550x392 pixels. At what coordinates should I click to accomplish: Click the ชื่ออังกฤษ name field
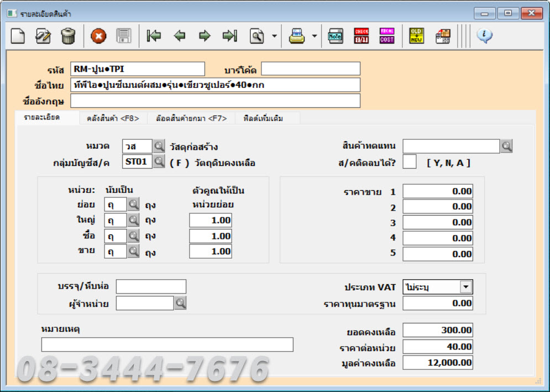point(215,101)
